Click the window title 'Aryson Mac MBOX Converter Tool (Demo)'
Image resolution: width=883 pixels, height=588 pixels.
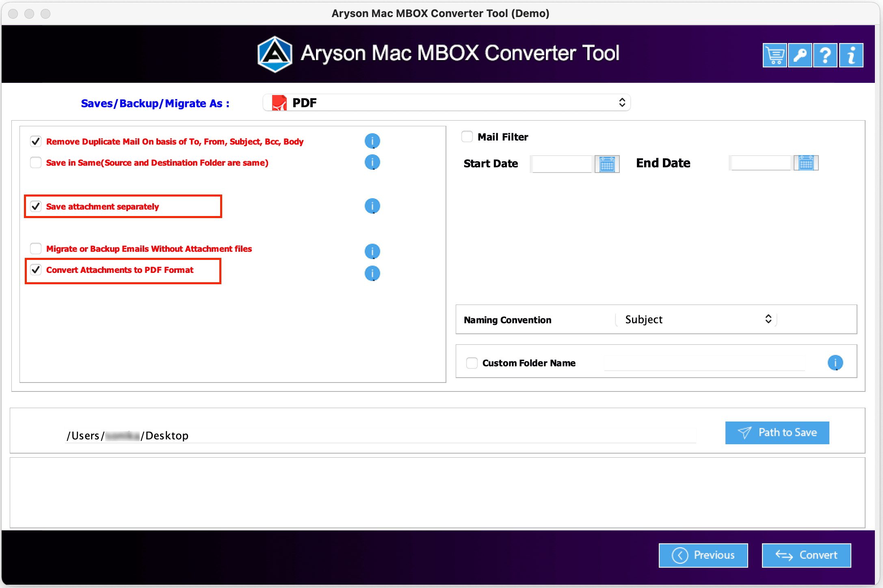click(440, 13)
